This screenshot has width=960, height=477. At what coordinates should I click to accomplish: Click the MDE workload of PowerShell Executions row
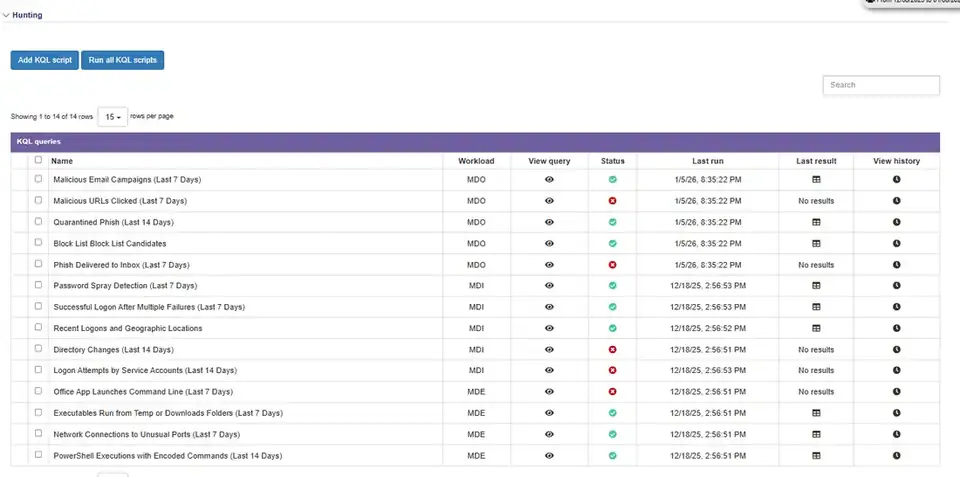[x=476, y=456]
